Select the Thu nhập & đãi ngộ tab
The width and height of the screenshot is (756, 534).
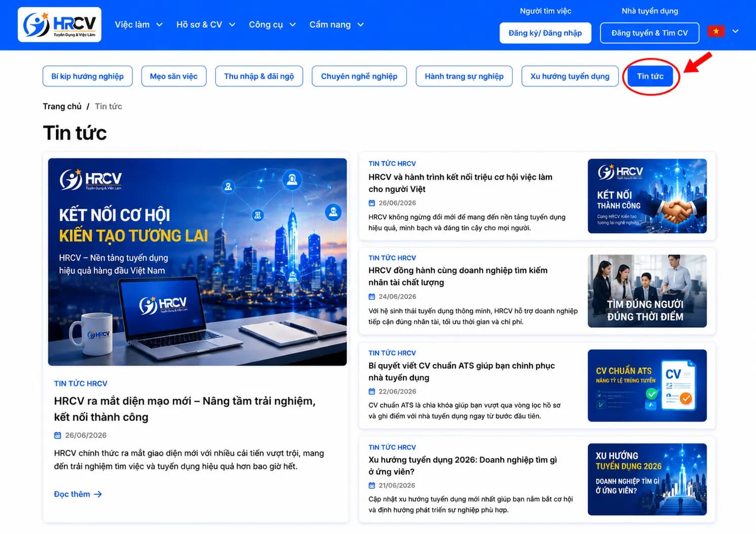(259, 76)
